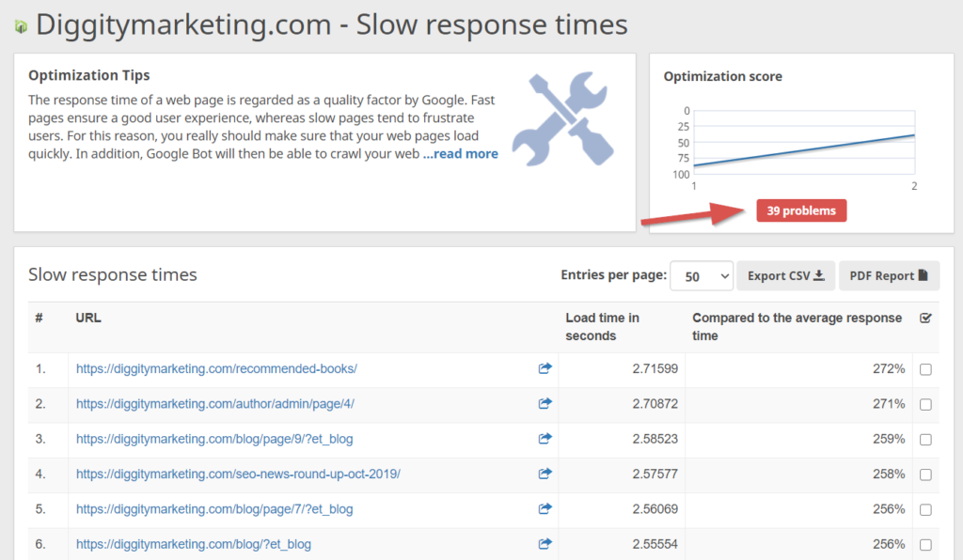This screenshot has height=560, width=963.
Task: Check the box for recommended-books row
Action: tap(925, 369)
